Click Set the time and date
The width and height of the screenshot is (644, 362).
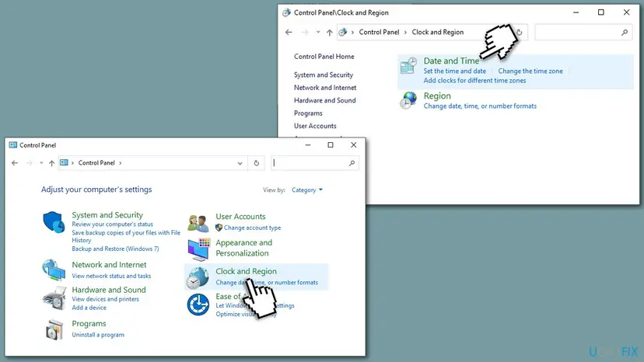coord(455,71)
